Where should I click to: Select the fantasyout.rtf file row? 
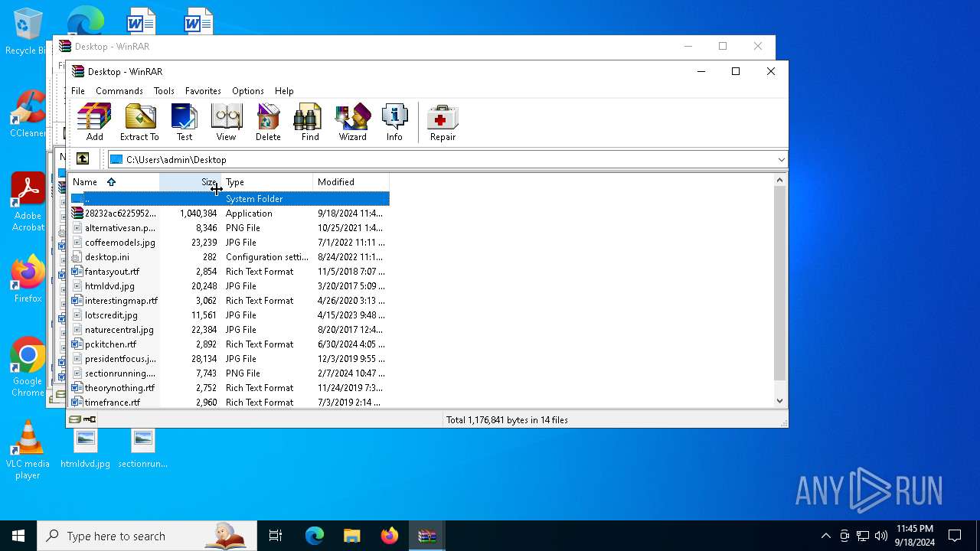point(230,272)
